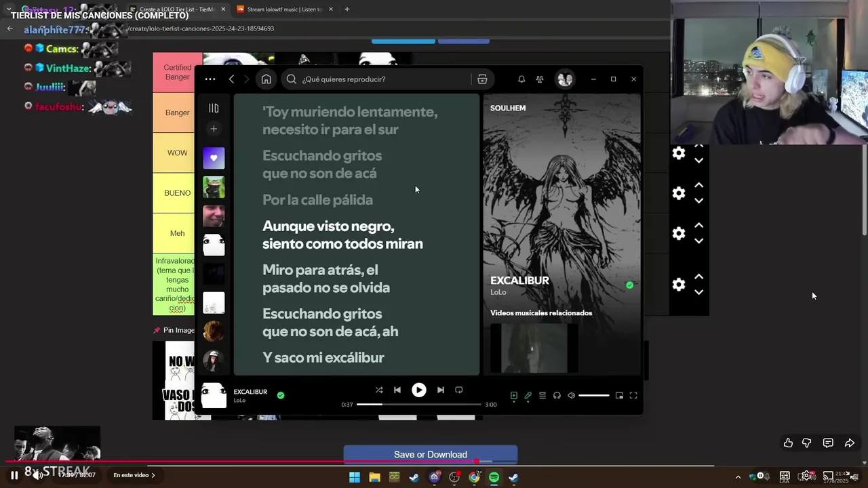Open Spotify three-dots main menu
Screen dimensions: 868x488
pyautogui.click(x=210, y=79)
